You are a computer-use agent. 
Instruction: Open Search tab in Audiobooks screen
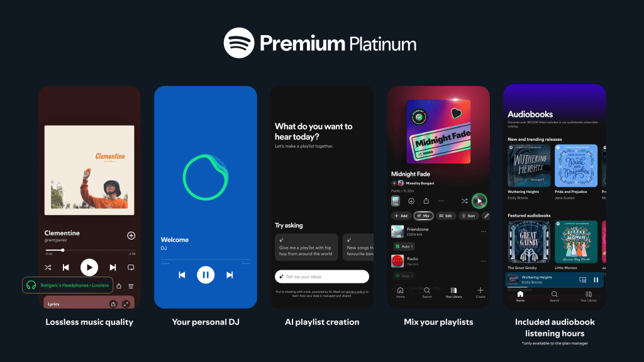click(555, 297)
